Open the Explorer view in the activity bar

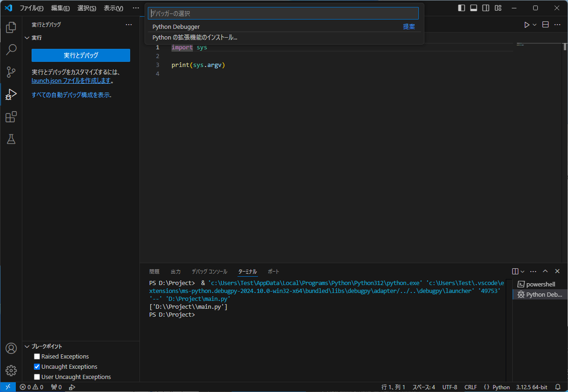(x=11, y=27)
